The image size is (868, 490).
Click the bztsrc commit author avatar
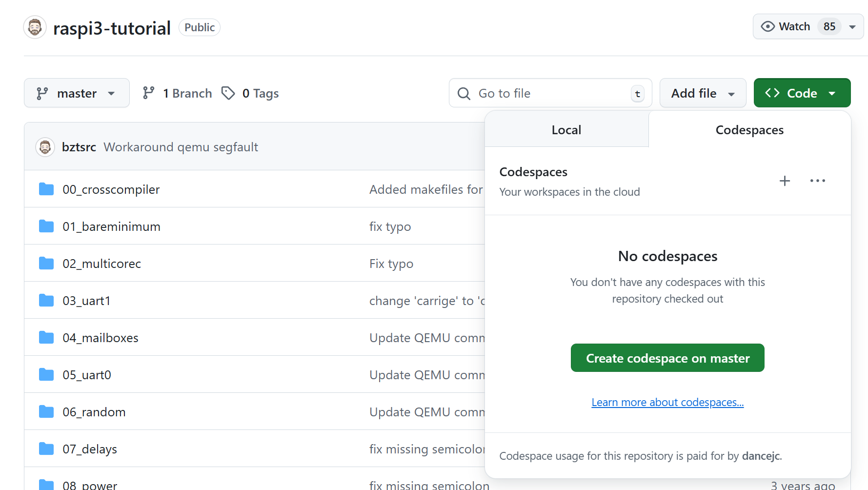(x=45, y=147)
